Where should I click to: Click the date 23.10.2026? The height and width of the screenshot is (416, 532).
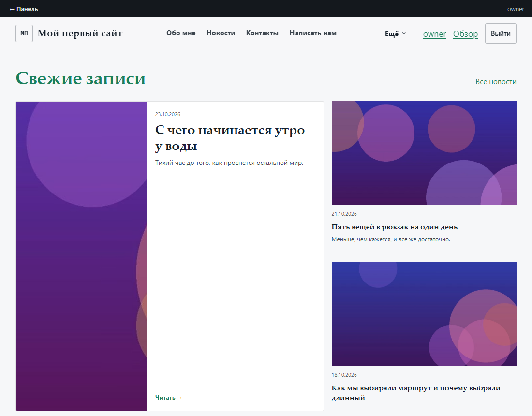pos(168,114)
